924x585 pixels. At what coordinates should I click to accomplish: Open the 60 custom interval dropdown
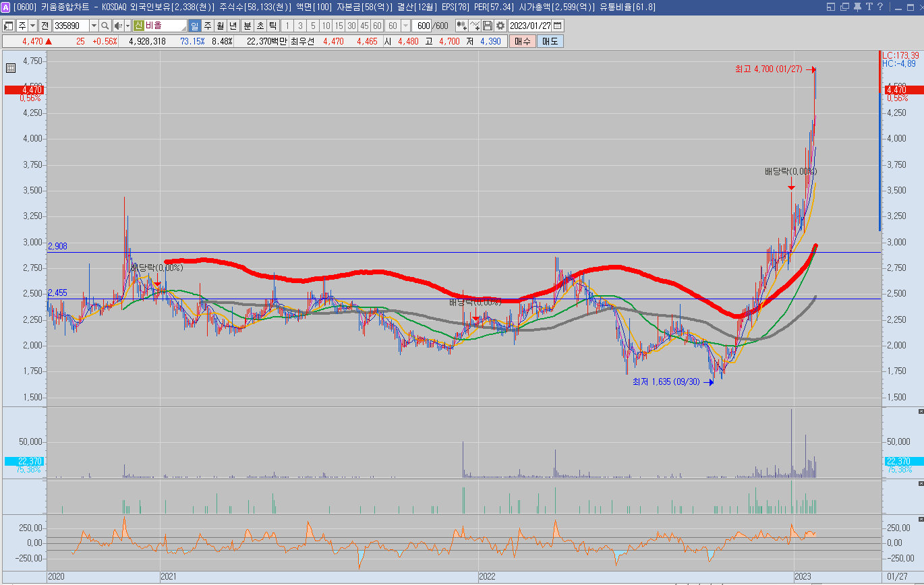(x=405, y=26)
